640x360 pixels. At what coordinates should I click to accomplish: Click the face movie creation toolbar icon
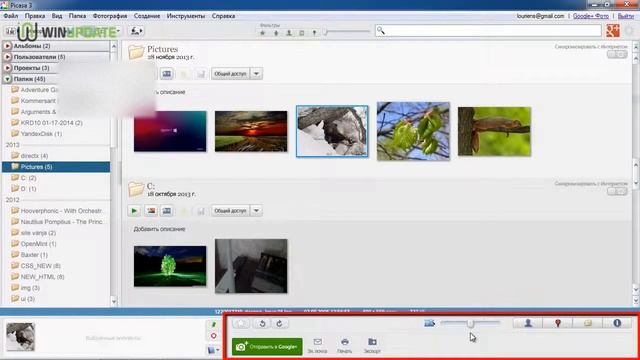(x=136, y=31)
